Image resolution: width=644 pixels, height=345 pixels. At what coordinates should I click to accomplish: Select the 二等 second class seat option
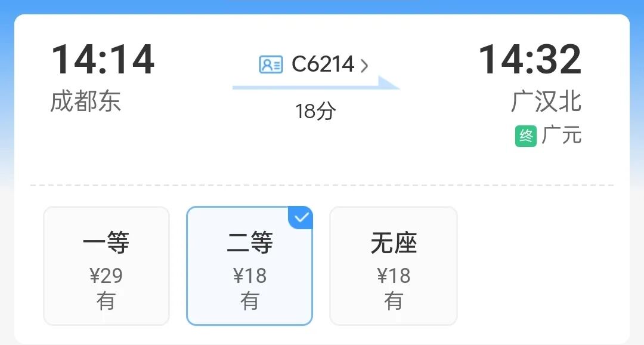tap(250, 266)
